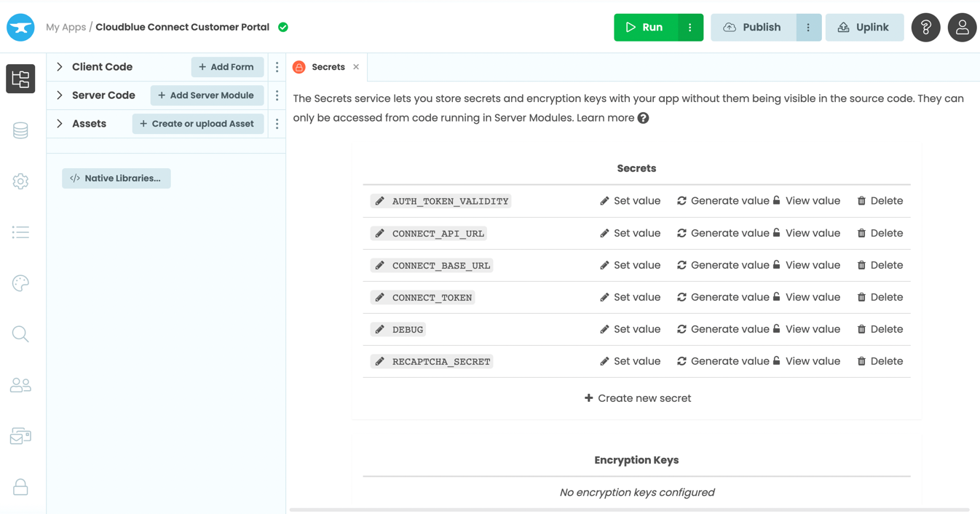Screen dimensions: 980x514
Task: Click the Uplink button
Action: click(x=864, y=27)
